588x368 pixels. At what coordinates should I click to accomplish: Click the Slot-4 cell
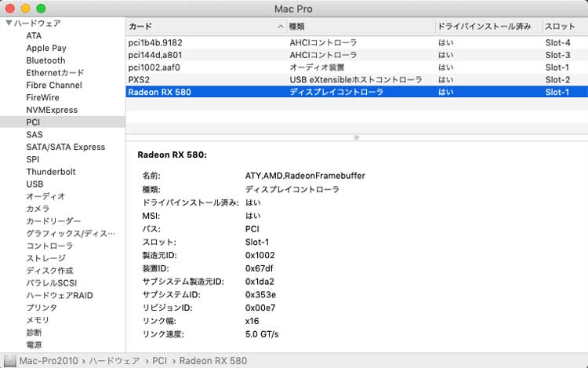click(557, 43)
